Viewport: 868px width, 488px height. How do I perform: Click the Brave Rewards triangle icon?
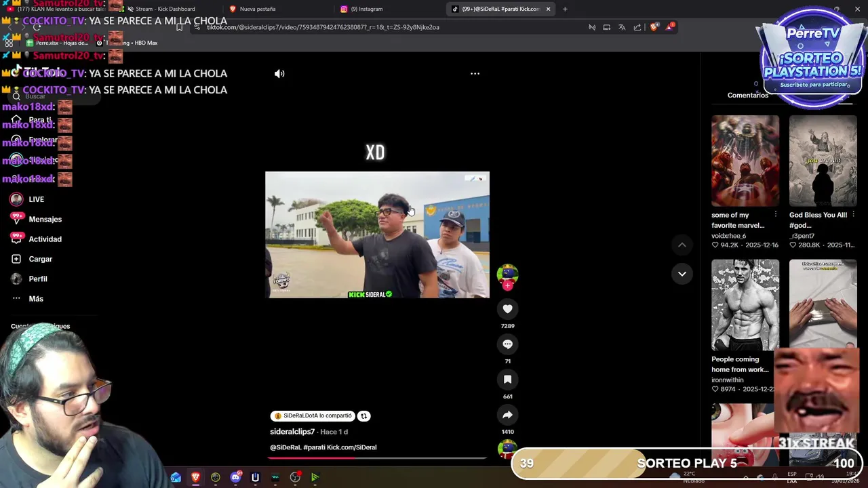coord(670,26)
